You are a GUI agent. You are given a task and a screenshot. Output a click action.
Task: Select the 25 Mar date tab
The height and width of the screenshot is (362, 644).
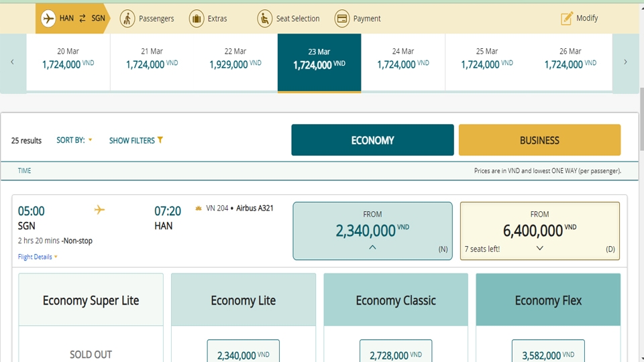click(x=487, y=59)
